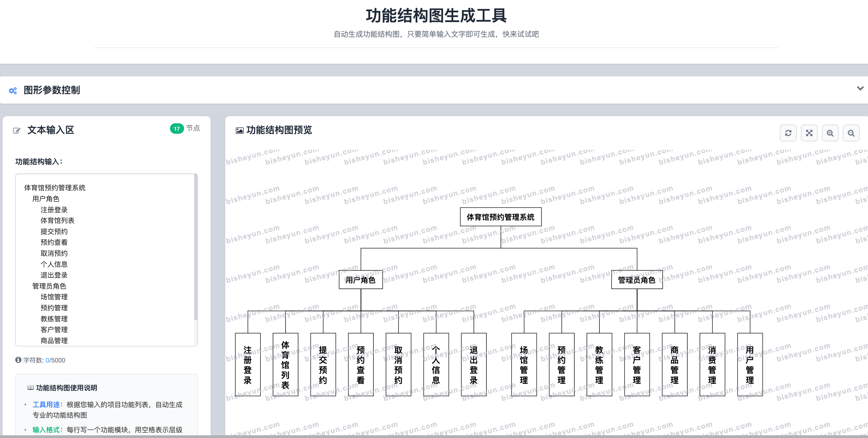This screenshot has width=868, height=438.
Task: Select the 场馆管理 leaf node in diagram
Action: [x=524, y=365]
